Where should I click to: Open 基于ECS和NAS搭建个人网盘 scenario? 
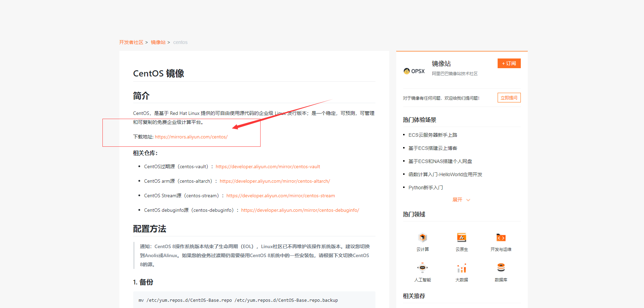click(440, 161)
